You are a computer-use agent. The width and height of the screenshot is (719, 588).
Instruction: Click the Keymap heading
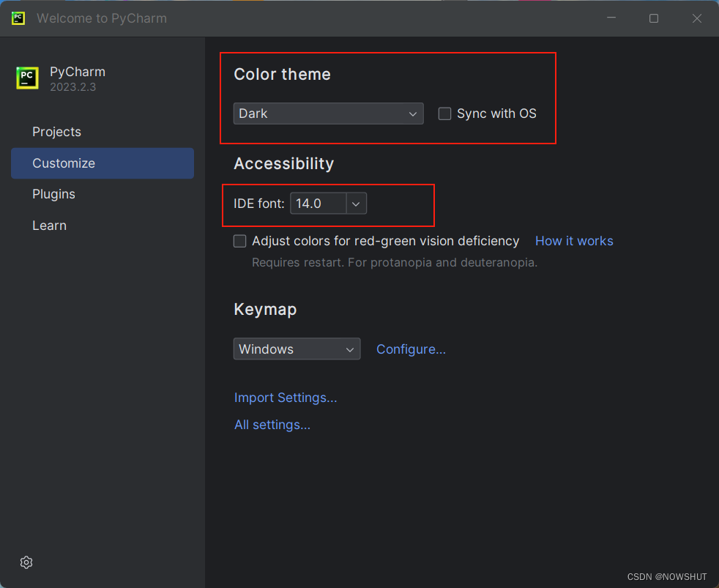265,310
